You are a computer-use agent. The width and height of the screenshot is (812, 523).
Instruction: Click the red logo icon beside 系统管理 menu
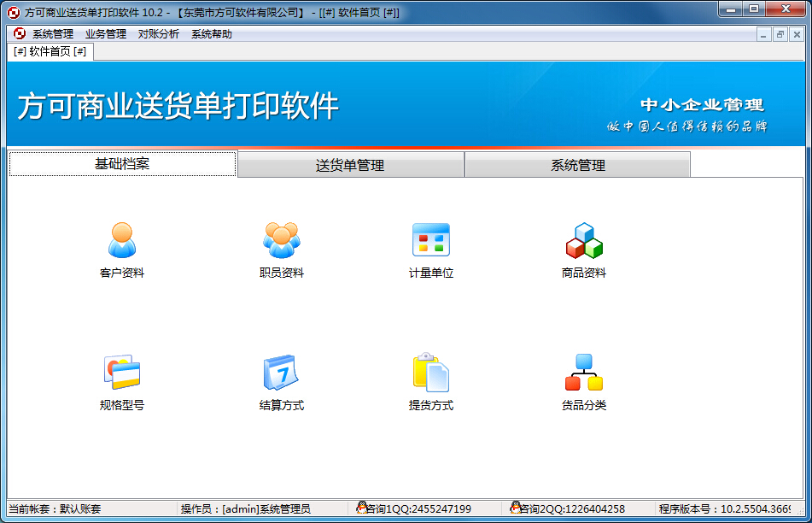20,33
